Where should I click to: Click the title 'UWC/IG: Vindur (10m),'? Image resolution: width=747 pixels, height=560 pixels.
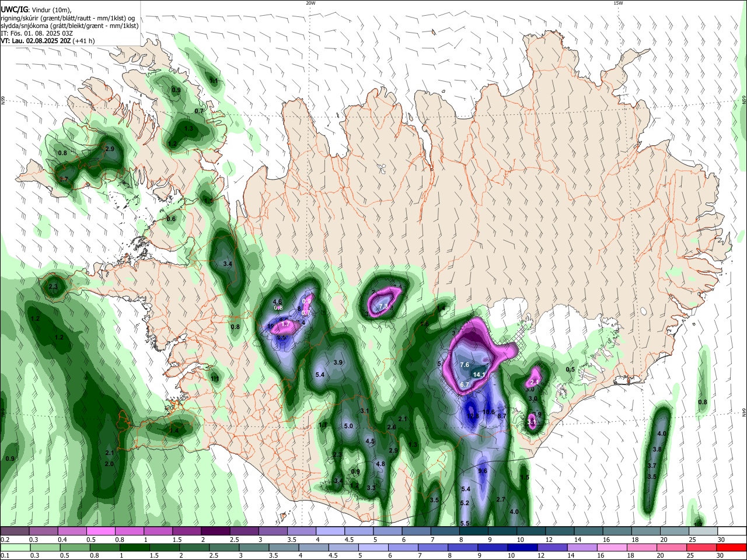click(36, 9)
